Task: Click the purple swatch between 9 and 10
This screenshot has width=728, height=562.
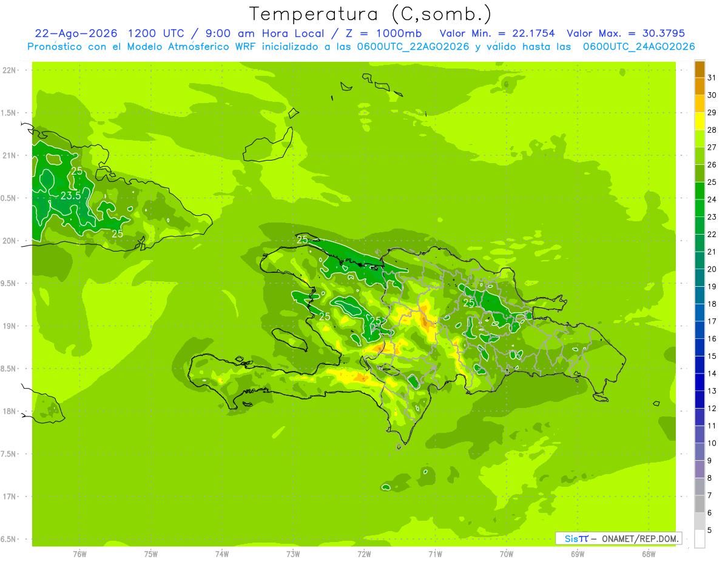Action: 699,452
